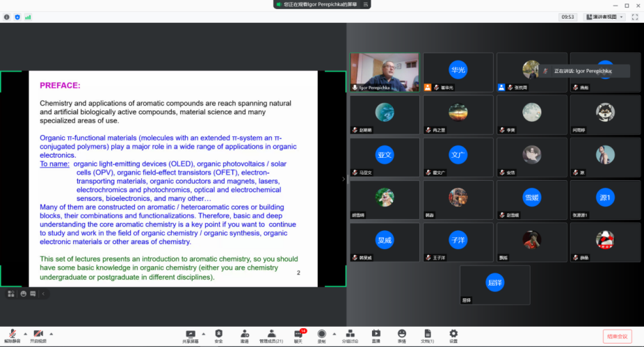Viewport: 644px width, 347px height.
Task: Select Igor Perepichka's video thumbnail
Action: [385, 72]
